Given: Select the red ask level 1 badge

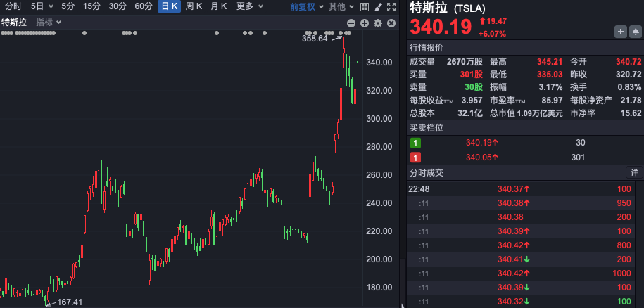Looking at the screenshot, I should [x=415, y=158].
